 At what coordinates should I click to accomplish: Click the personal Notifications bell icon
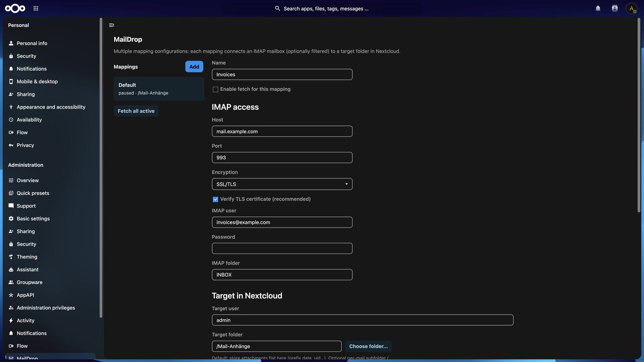click(11, 69)
